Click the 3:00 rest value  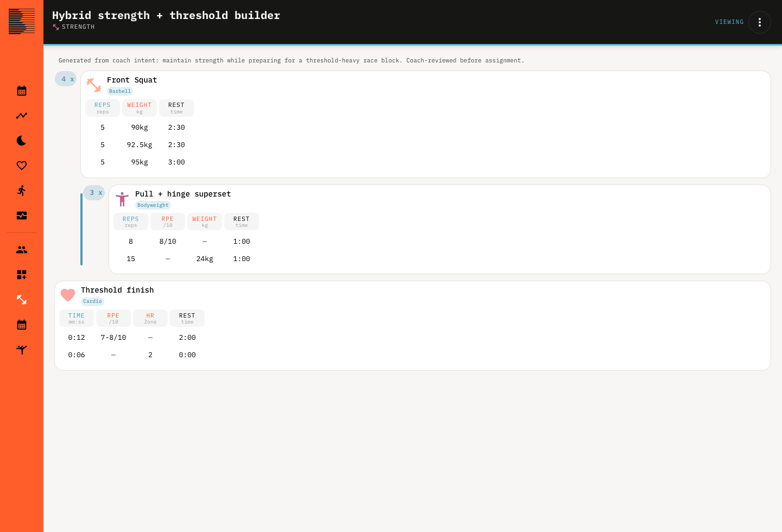[x=176, y=162]
